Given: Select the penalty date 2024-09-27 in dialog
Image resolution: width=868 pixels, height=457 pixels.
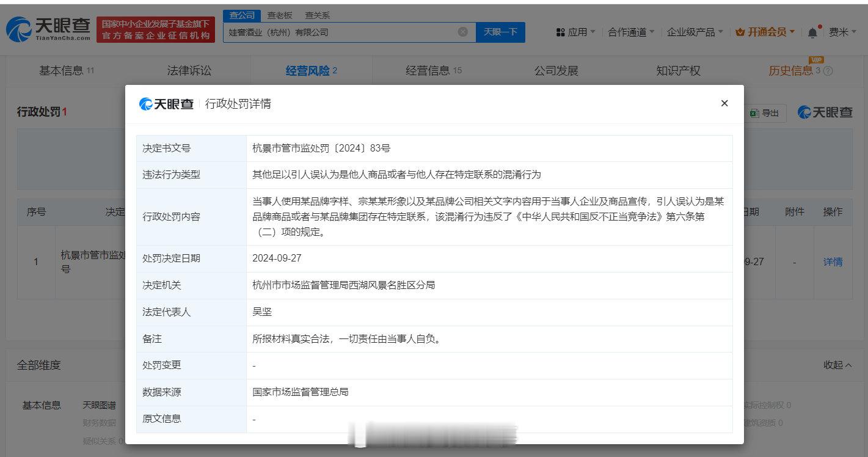Looking at the screenshot, I should [x=277, y=258].
